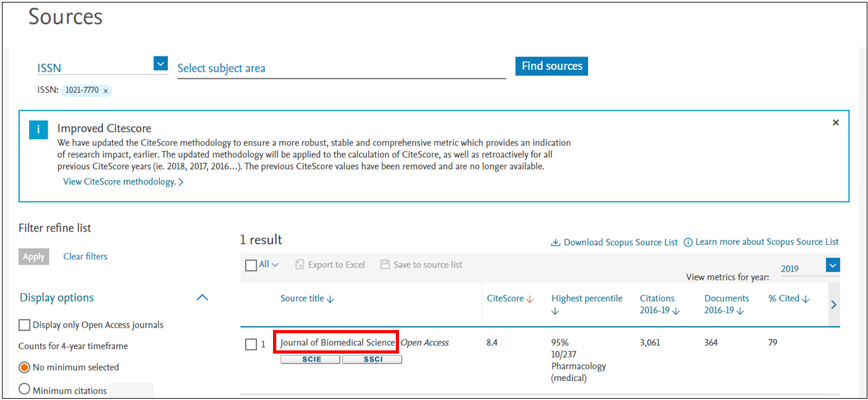Open Learn more about Scopus Source List
The image size is (868, 400).
761,242
